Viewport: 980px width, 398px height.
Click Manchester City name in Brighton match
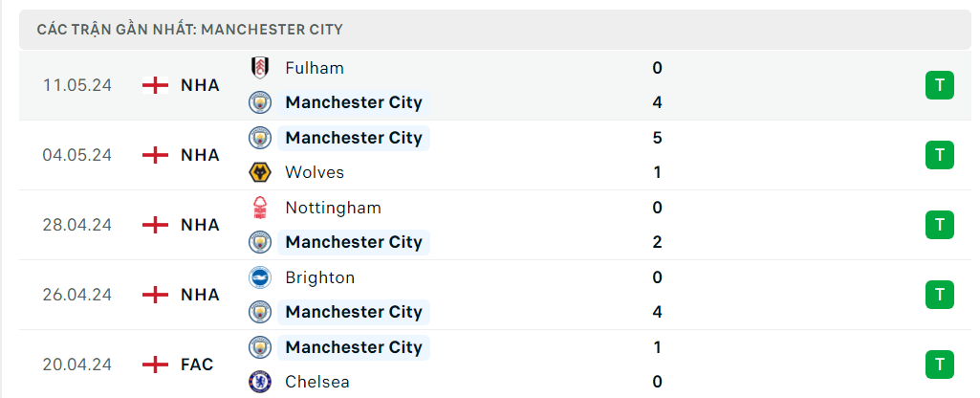[x=354, y=312]
